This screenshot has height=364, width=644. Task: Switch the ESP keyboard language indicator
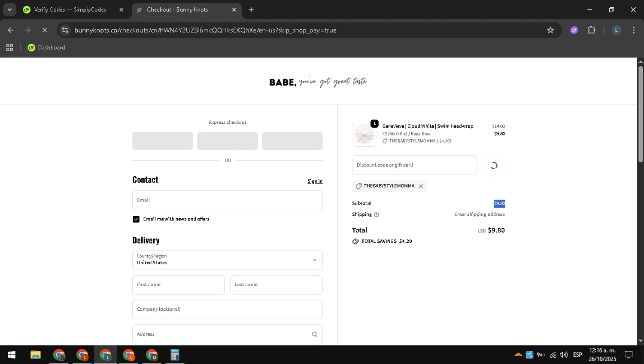tap(577, 355)
